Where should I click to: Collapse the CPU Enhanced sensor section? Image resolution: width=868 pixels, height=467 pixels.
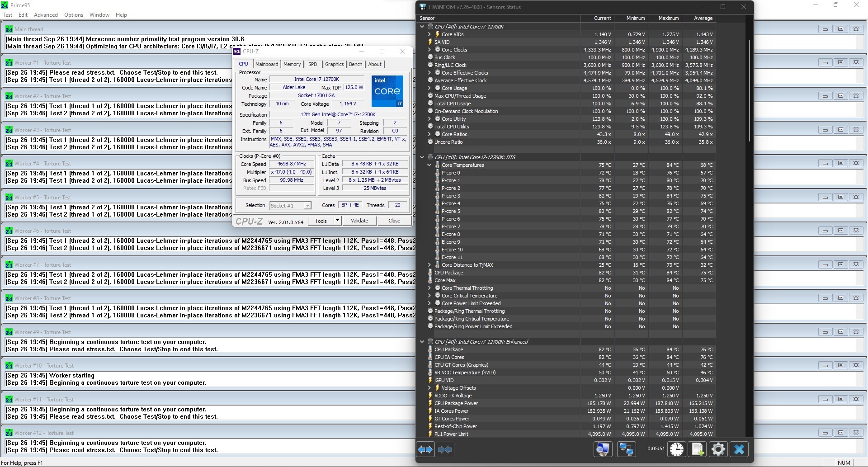(x=422, y=342)
